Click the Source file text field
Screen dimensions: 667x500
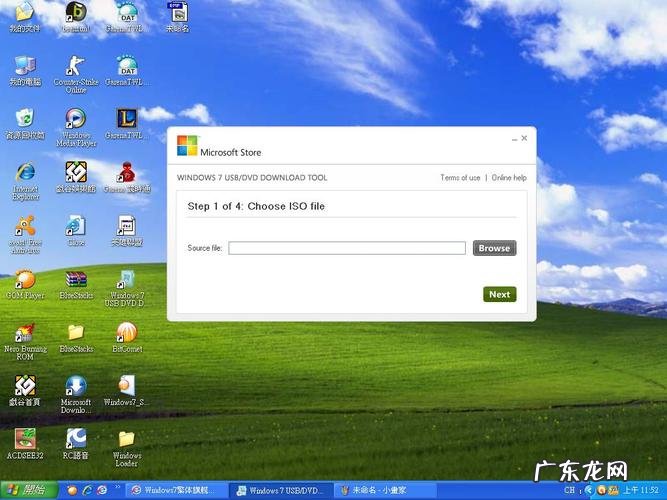[x=346, y=248]
